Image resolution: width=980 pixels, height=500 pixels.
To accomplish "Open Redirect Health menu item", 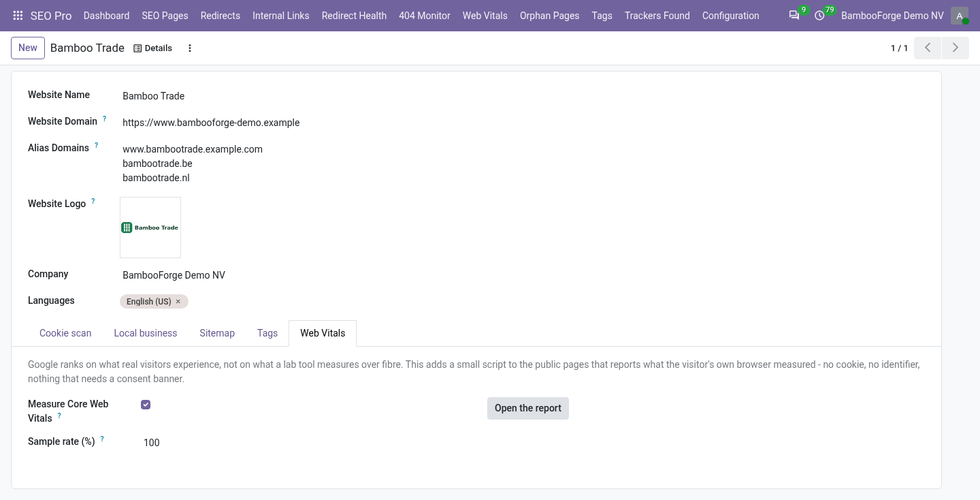I will (x=354, y=16).
